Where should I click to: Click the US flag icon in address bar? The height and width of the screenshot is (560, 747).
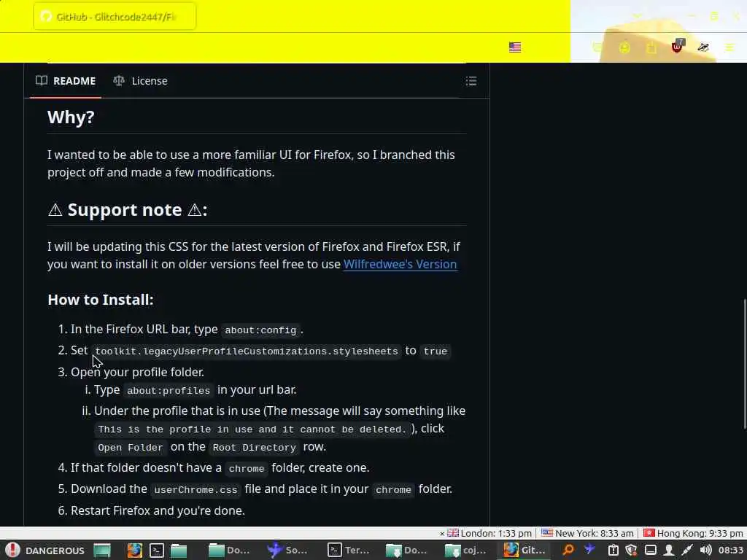pyautogui.click(x=515, y=47)
